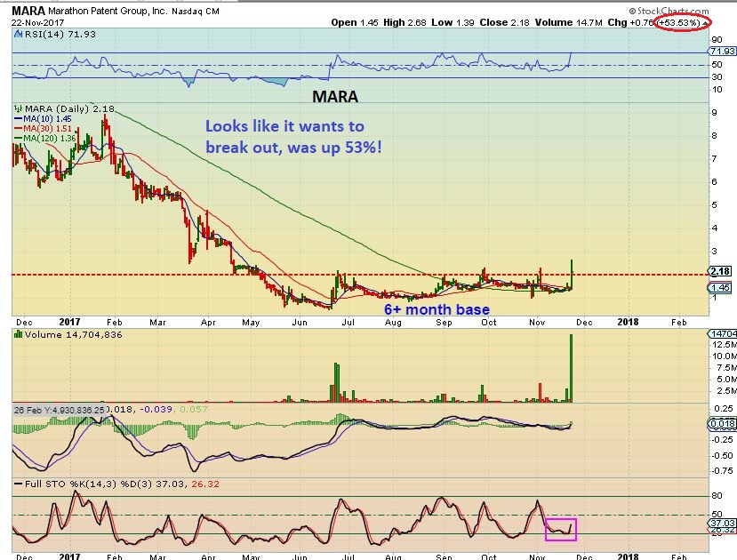The image size is (737, 560).
Task: Click the Close 2.18 value in the header
Action: 504,22
